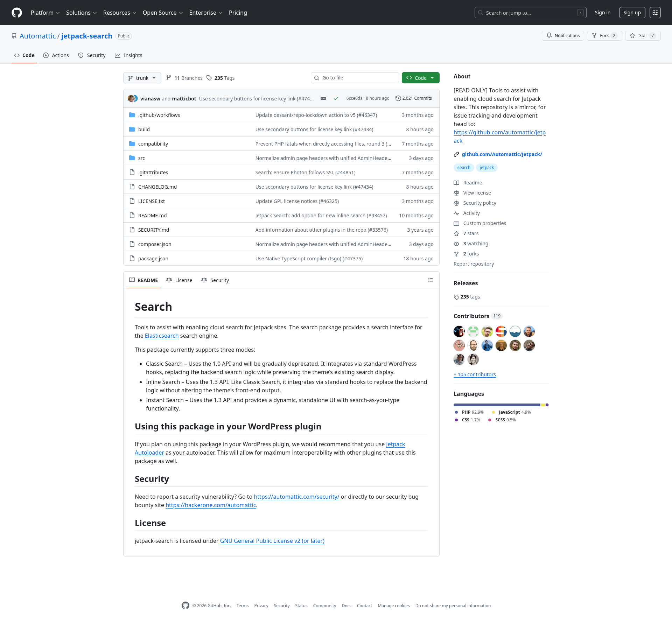Screen dimensions: 672x624
Task: Click the eye icon next to 3 watching
Action: pyautogui.click(x=456, y=244)
